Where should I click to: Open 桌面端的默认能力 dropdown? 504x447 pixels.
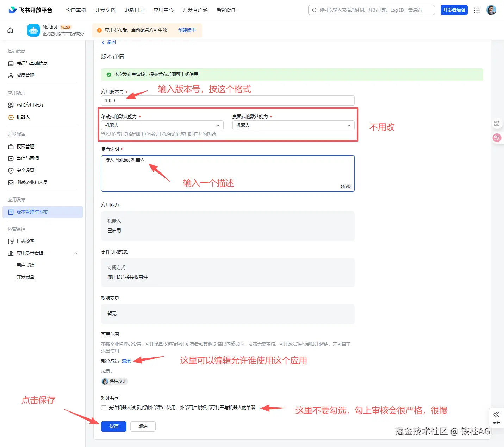[x=293, y=125]
